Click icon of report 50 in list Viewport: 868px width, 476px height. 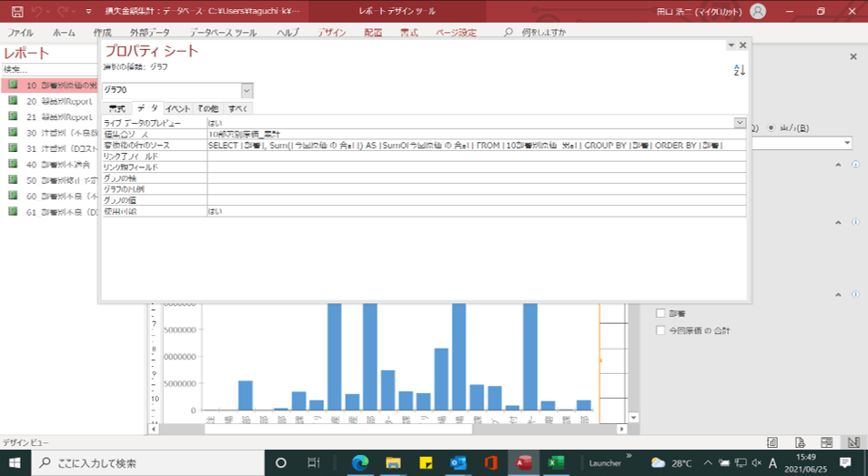coord(13,180)
